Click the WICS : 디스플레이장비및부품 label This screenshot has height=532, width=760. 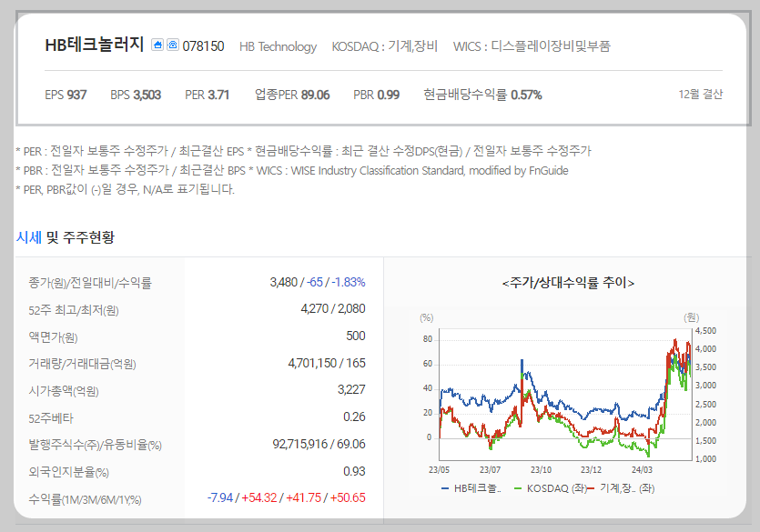tap(532, 46)
